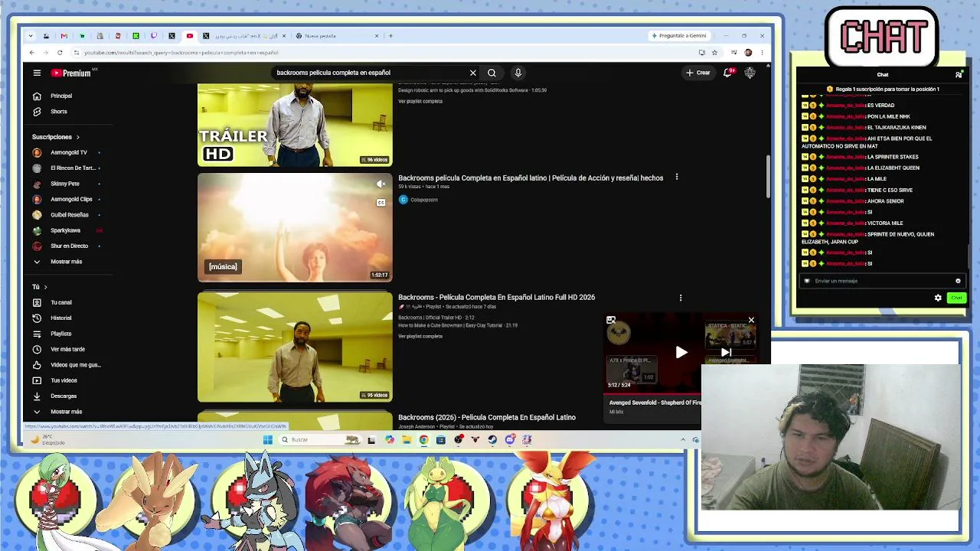The height and width of the screenshot is (551, 980).
Task: Bookmark this page with the star
Action: click(714, 53)
